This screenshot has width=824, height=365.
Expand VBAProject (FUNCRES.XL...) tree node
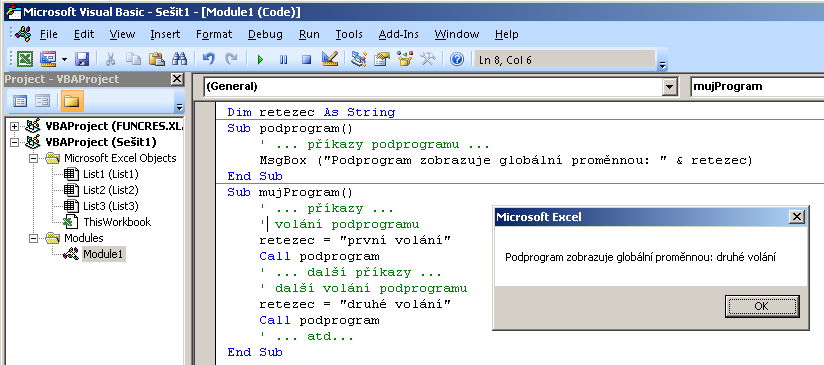pyautogui.click(x=14, y=126)
